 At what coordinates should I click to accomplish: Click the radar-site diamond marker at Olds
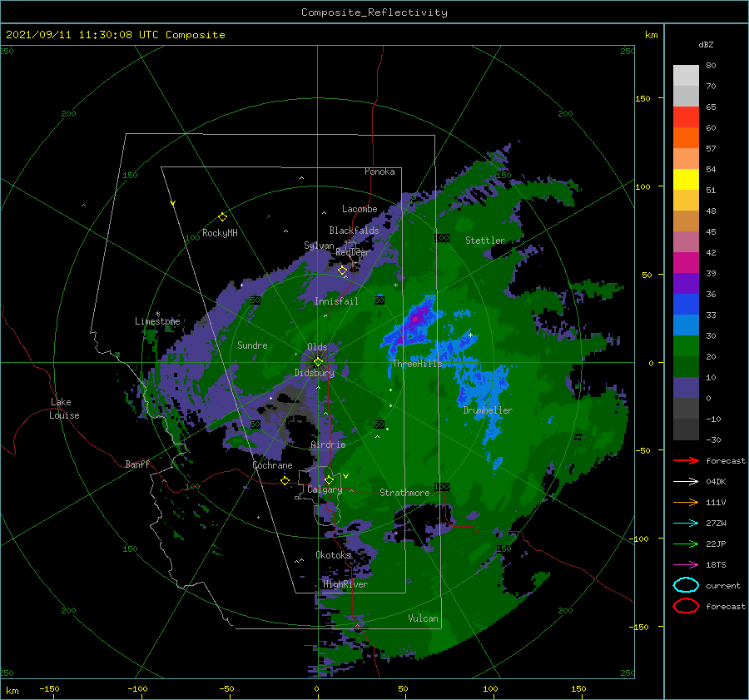coord(318,362)
